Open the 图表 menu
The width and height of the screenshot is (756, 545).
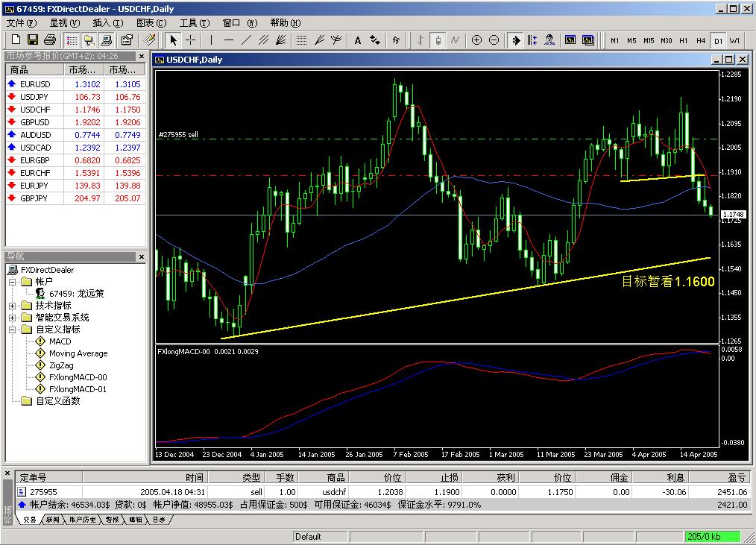151,22
